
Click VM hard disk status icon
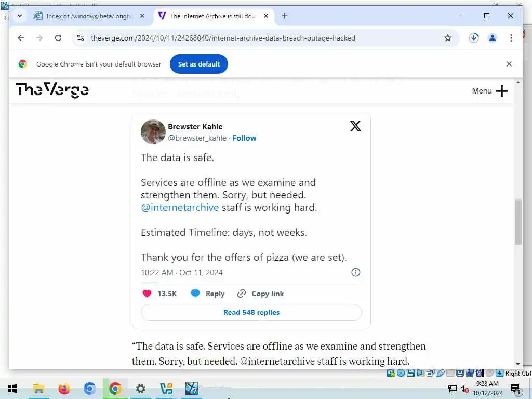pyautogui.click(x=391, y=373)
